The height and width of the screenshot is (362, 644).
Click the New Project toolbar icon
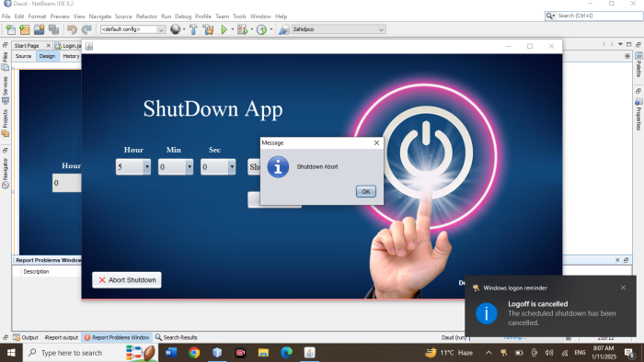click(x=25, y=29)
